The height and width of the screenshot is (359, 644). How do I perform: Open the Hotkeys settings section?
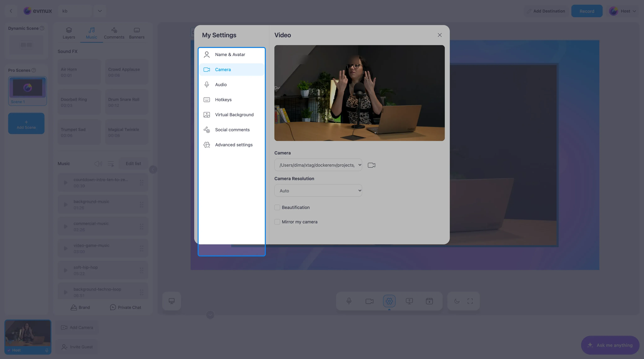click(231, 99)
